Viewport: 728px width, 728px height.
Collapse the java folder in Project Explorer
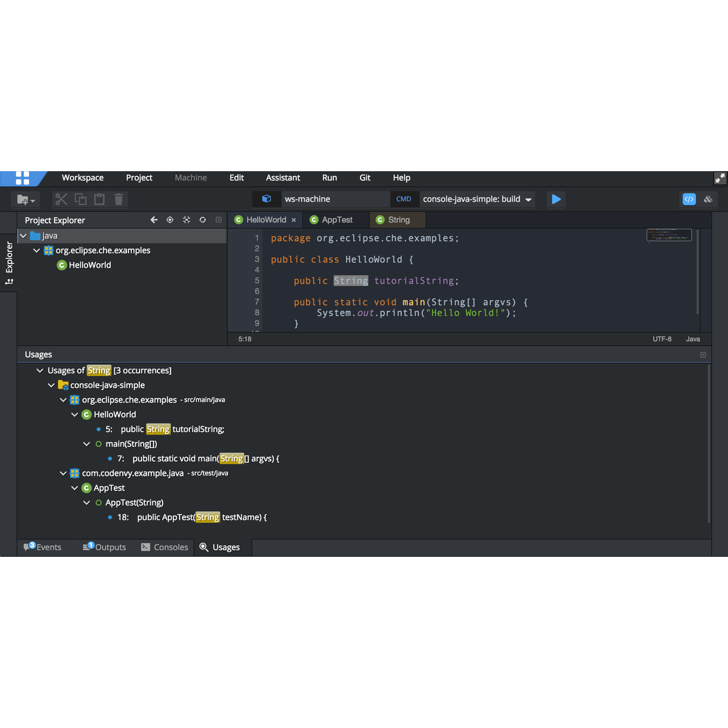(23, 236)
